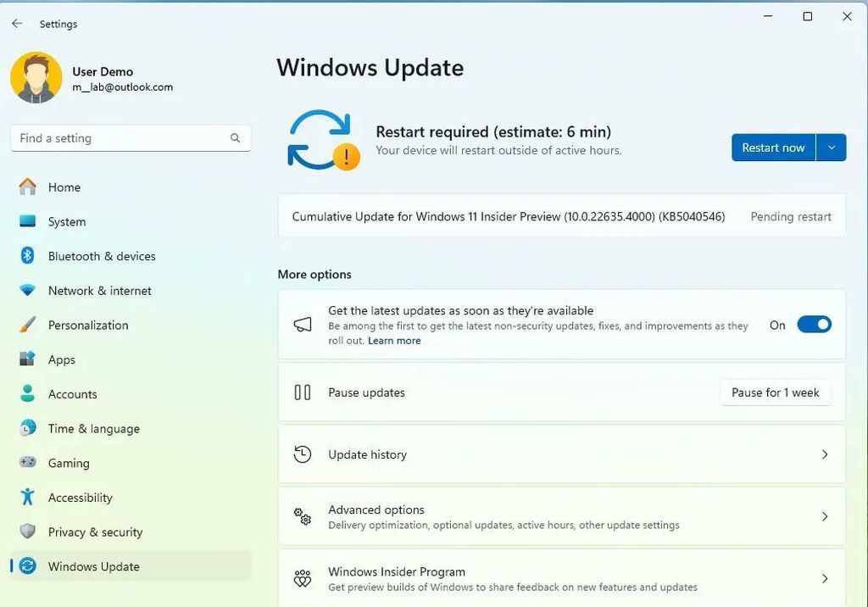Screen dimensions: 868x607
Task: Open Time & language settings
Action: [93, 429]
